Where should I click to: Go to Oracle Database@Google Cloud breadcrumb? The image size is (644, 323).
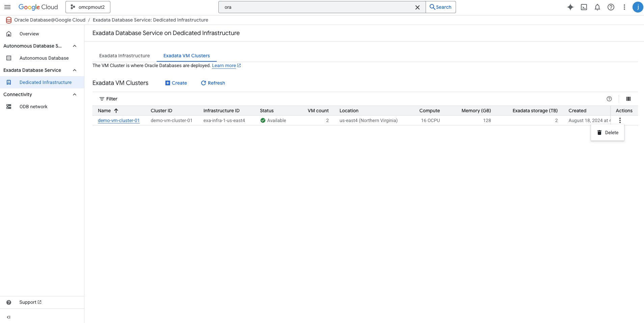50,20
